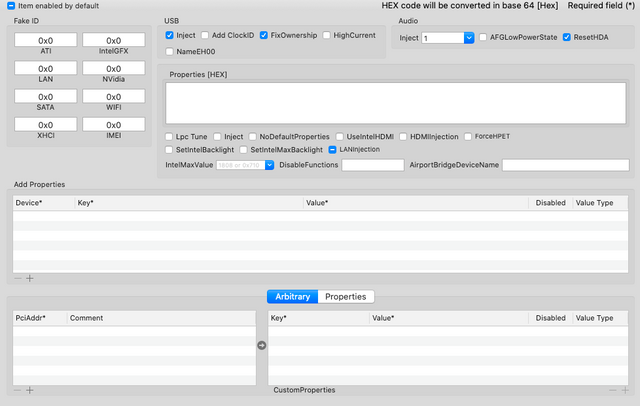Click the Add Properties Value* column header
This screenshot has height=406, width=640.
(416, 203)
